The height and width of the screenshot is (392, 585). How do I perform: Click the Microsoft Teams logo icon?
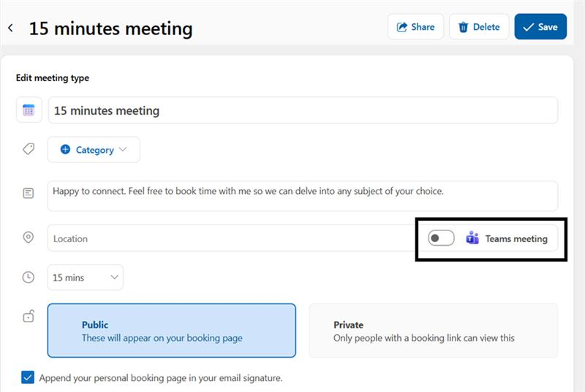(x=472, y=238)
